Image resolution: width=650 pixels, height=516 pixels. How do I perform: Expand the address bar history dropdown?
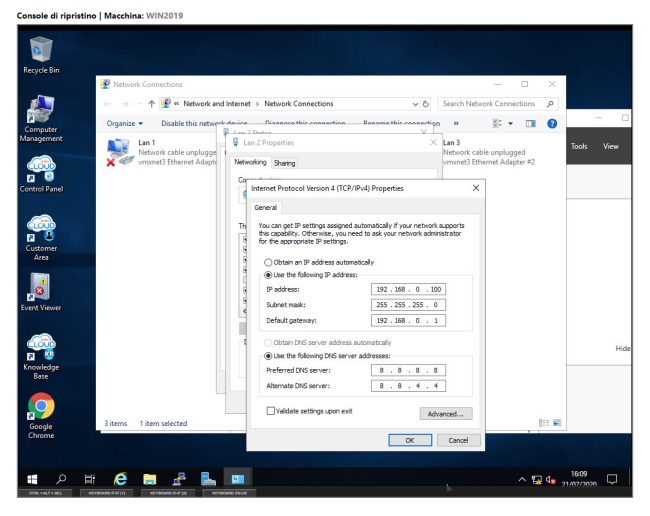point(415,104)
